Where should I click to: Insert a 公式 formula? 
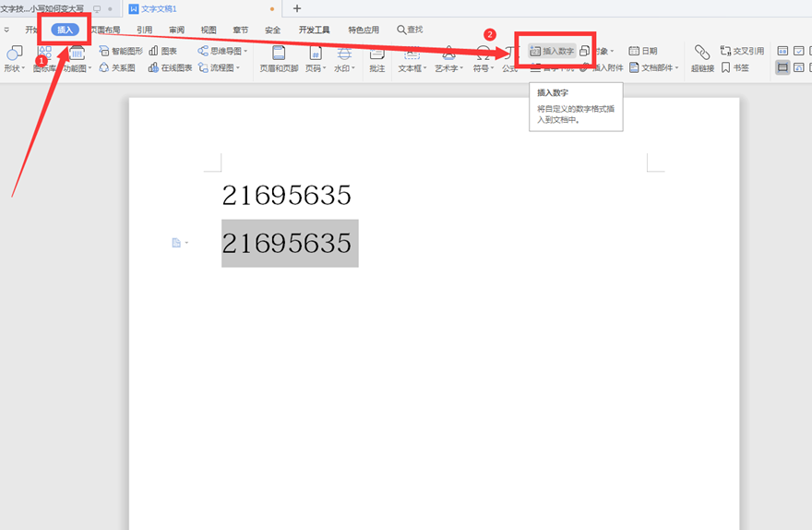(510, 58)
